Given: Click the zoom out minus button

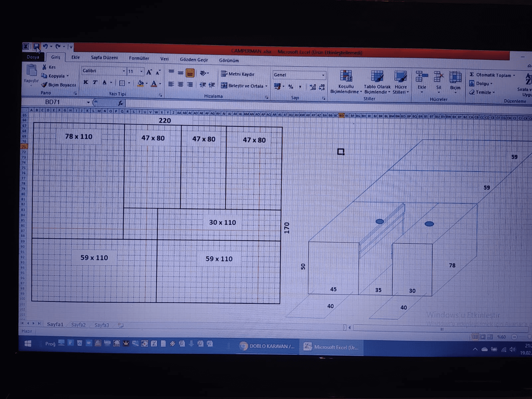Looking at the screenshot, I should 514,337.
